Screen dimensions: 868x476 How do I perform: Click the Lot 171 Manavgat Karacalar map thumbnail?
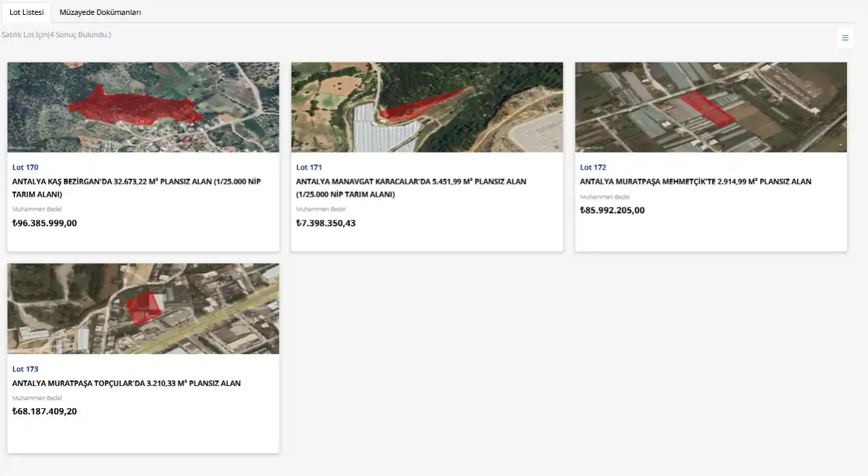pyautogui.click(x=427, y=106)
